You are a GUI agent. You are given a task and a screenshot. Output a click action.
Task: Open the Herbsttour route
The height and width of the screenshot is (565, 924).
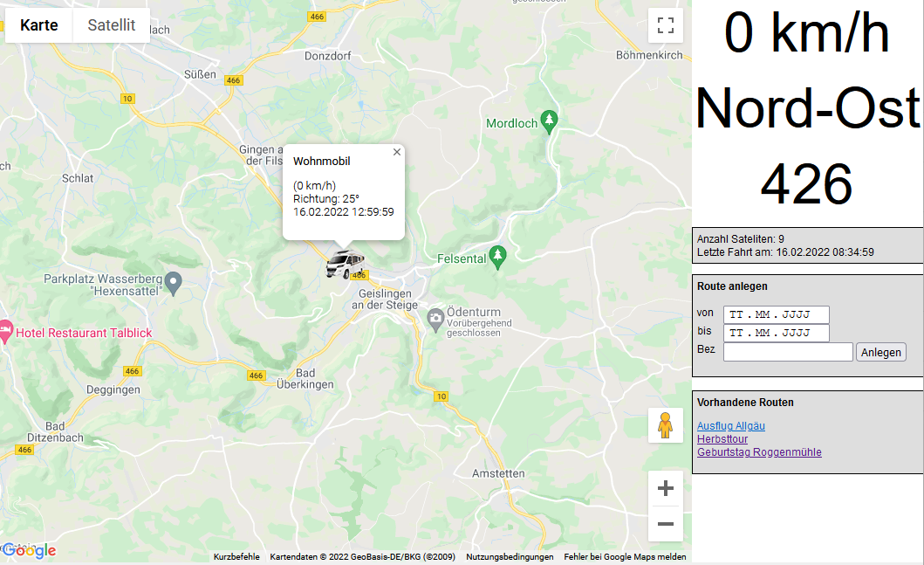tap(722, 439)
